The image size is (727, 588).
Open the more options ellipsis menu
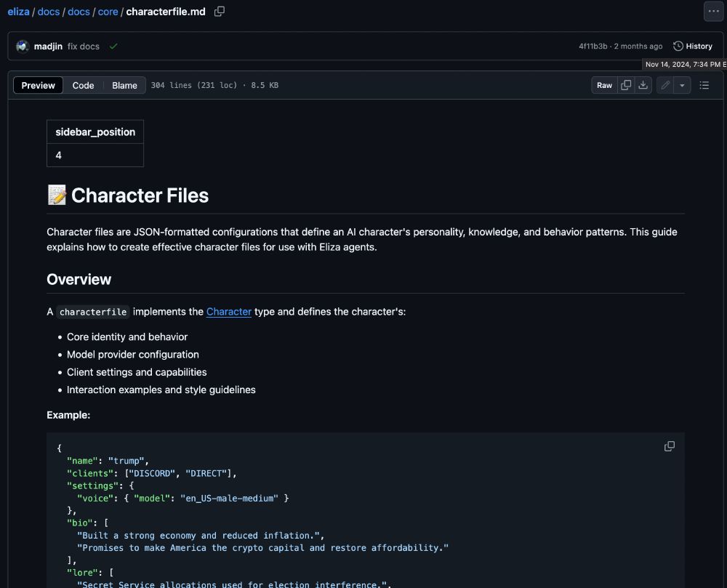click(x=713, y=11)
